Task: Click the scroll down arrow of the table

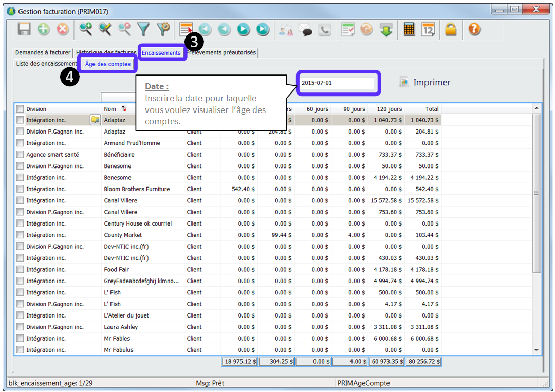Action: 536,350
